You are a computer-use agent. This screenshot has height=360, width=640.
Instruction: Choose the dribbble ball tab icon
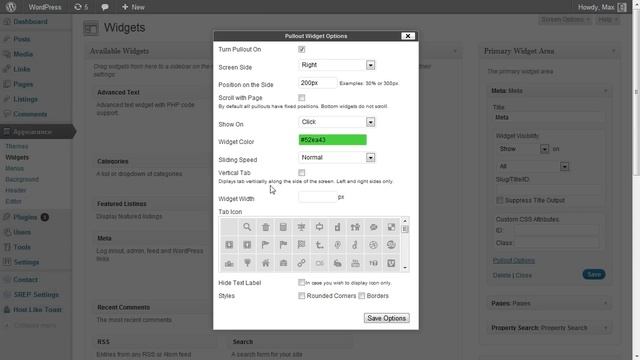pos(373,245)
